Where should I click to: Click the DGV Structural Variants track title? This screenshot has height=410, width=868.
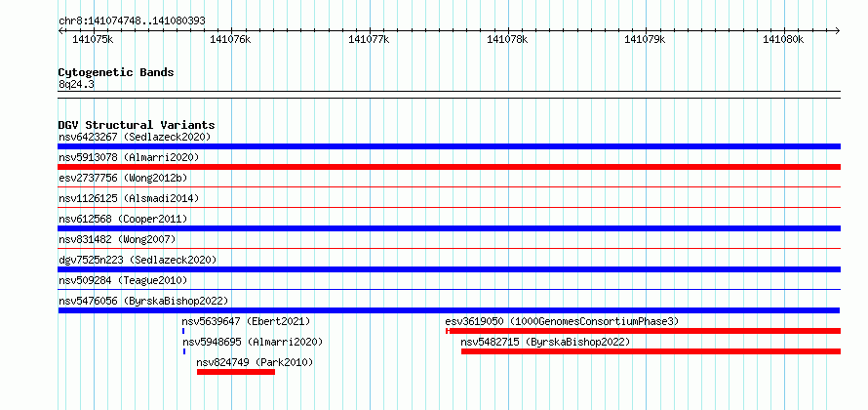[137, 125]
